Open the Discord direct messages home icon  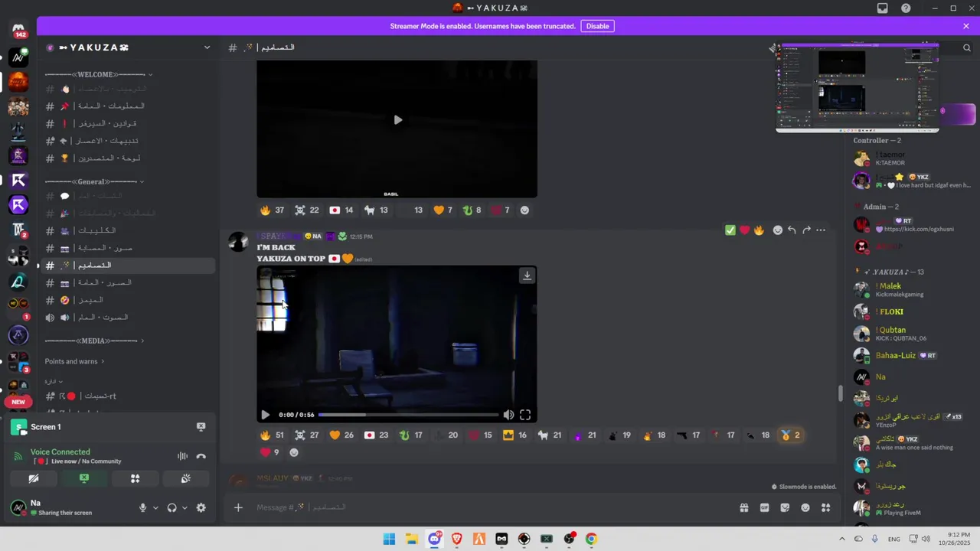tap(18, 29)
